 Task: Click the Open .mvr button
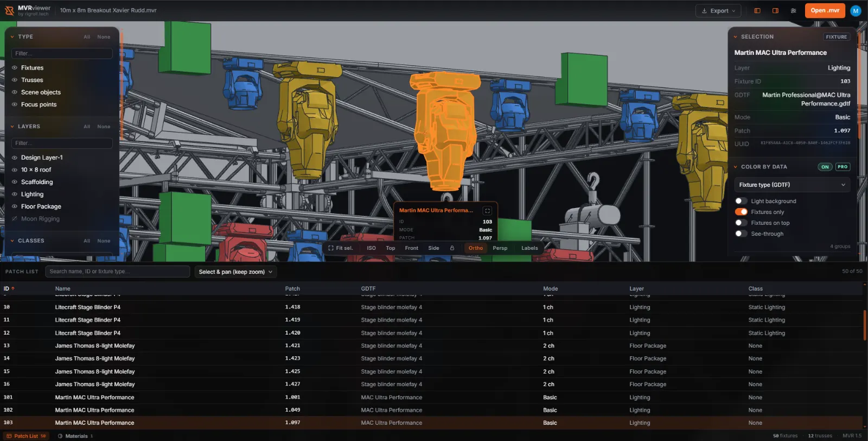pyautogui.click(x=825, y=10)
